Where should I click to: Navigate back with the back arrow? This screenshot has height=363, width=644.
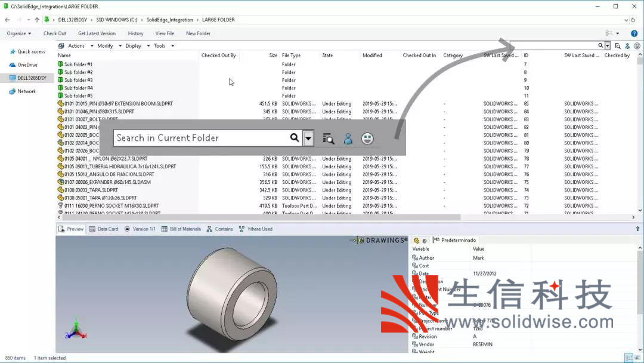tap(7, 20)
